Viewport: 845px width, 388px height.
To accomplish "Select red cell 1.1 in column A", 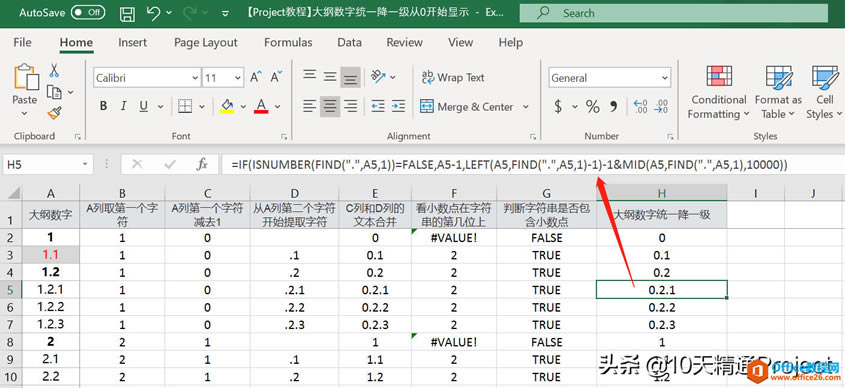I will click(x=51, y=255).
